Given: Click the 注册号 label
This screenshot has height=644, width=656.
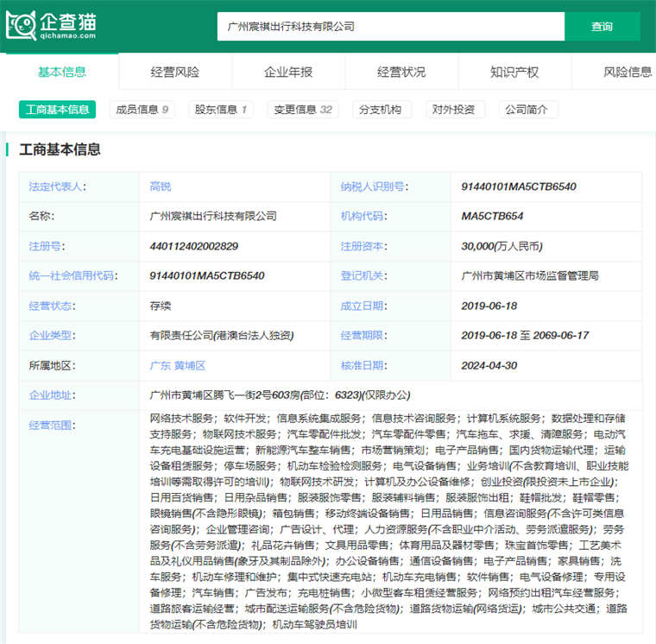Looking at the screenshot, I should click(47, 246).
